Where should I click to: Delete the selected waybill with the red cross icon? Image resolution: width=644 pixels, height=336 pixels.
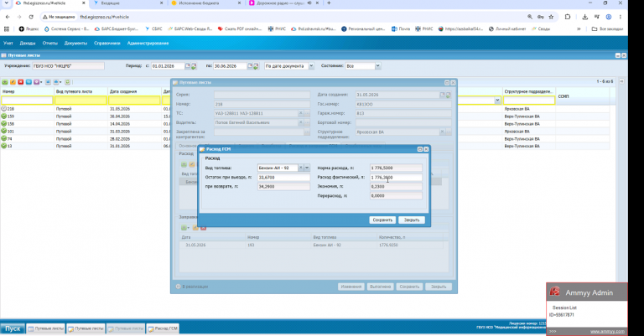click(20, 82)
